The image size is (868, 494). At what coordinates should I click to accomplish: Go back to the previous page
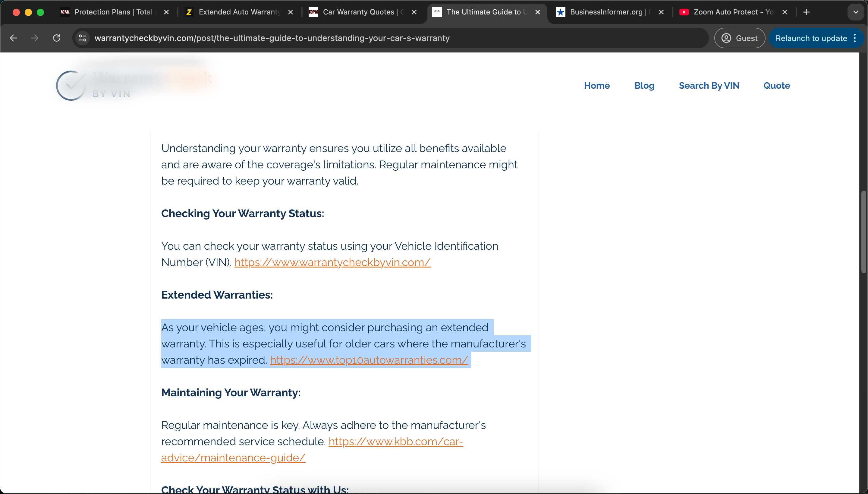pos(14,38)
